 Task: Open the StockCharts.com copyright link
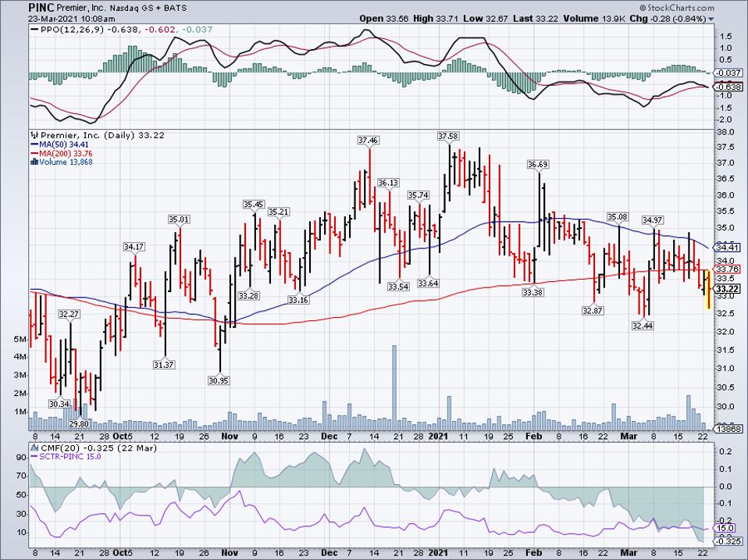click(x=678, y=8)
